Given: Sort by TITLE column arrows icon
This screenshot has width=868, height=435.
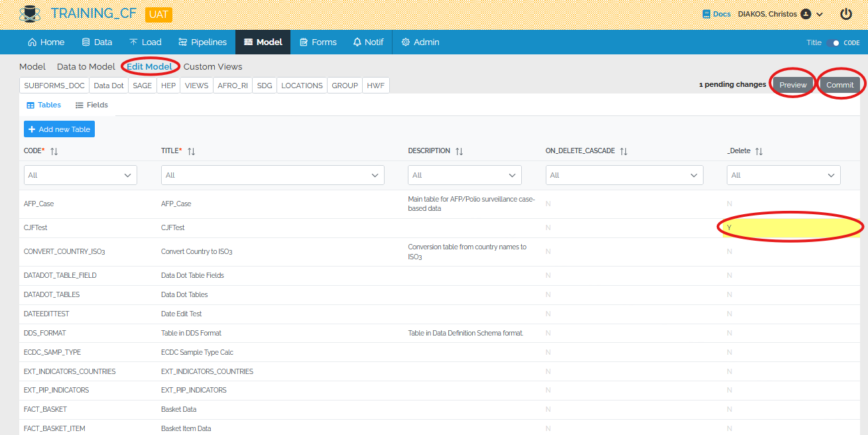Looking at the screenshot, I should 192,151.
